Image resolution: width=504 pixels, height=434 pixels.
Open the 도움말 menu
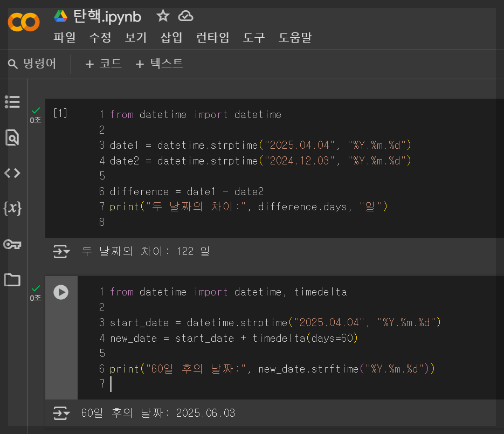pos(295,37)
